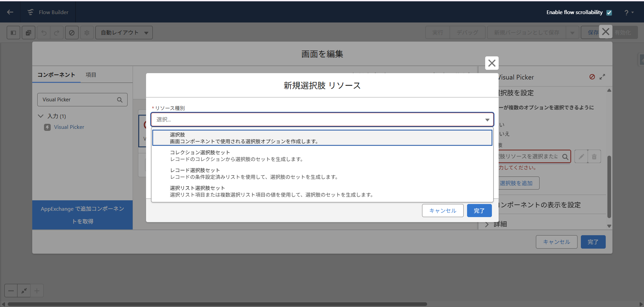Click the 選択肢を追加 button
The height and width of the screenshot is (307, 644).
click(x=516, y=183)
